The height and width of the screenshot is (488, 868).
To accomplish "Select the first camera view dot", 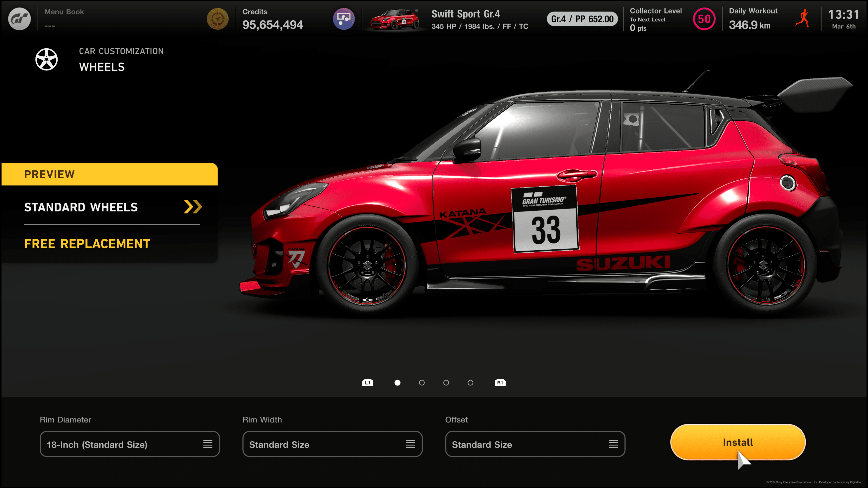I will tap(398, 382).
